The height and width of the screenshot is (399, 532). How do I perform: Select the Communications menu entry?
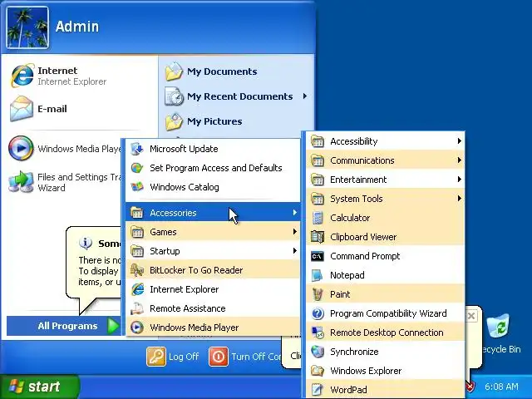click(x=386, y=160)
